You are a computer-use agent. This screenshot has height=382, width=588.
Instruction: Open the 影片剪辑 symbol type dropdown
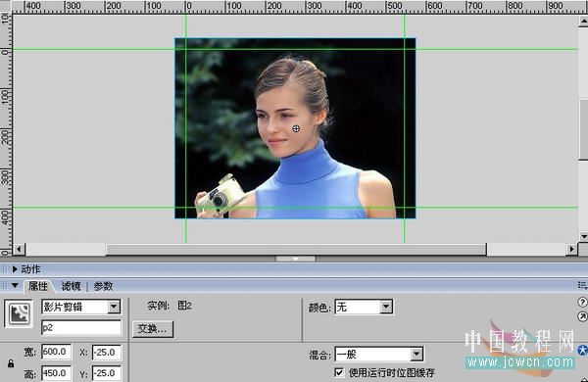click(114, 307)
